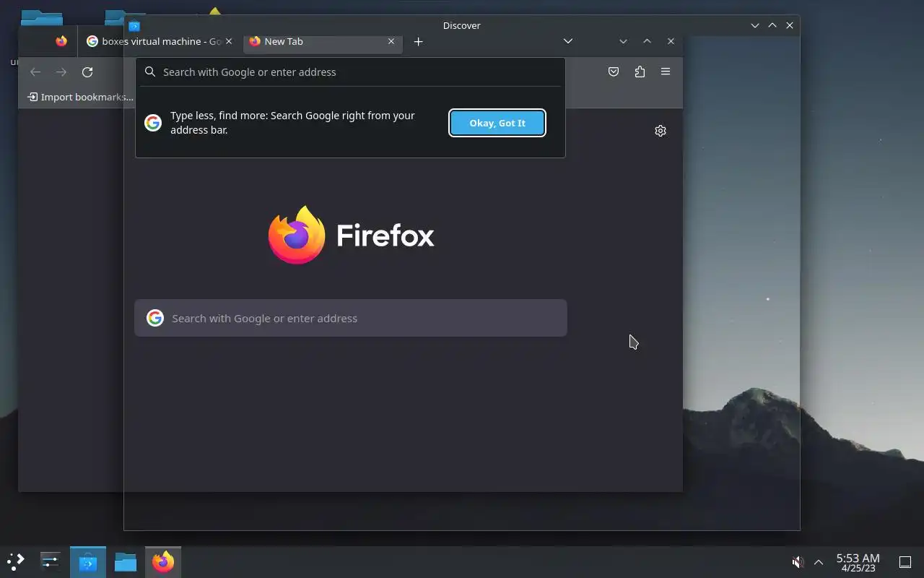924x578 pixels.
Task: Open New Tab personalize gear settings
Action: 661,131
